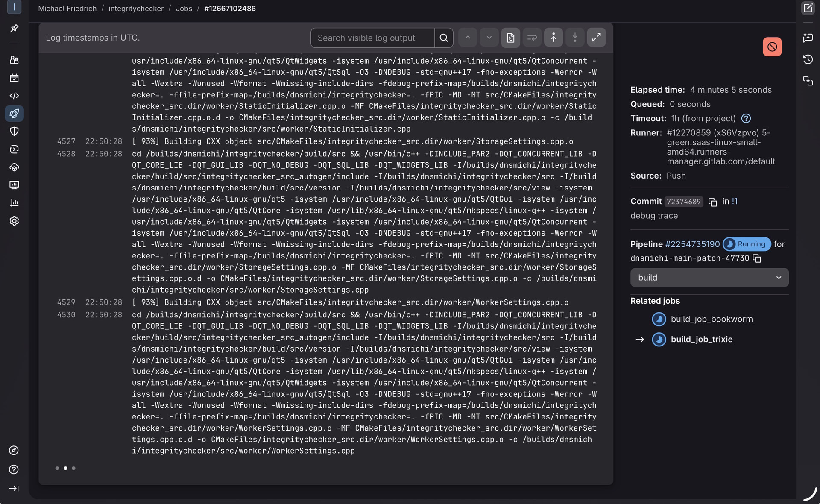The height and width of the screenshot is (504, 820).
Task: Jump to next search result arrow
Action: (x=489, y=38)
